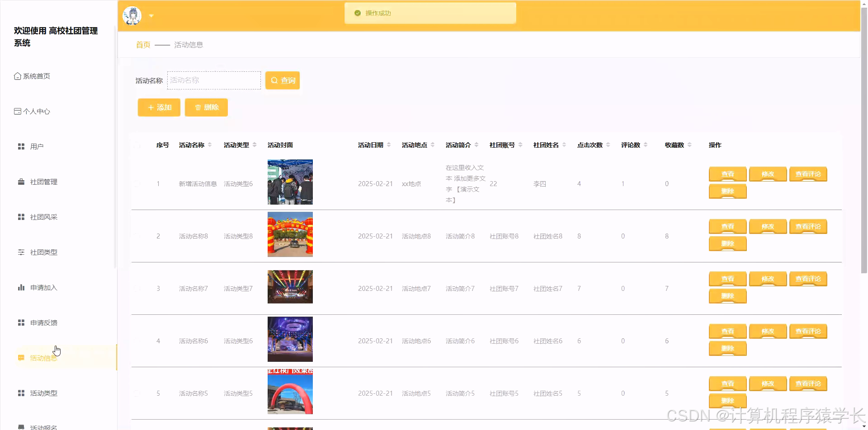
Task: Open the inflatable arch cover of 活动名称5
Action: click(290, 392)
